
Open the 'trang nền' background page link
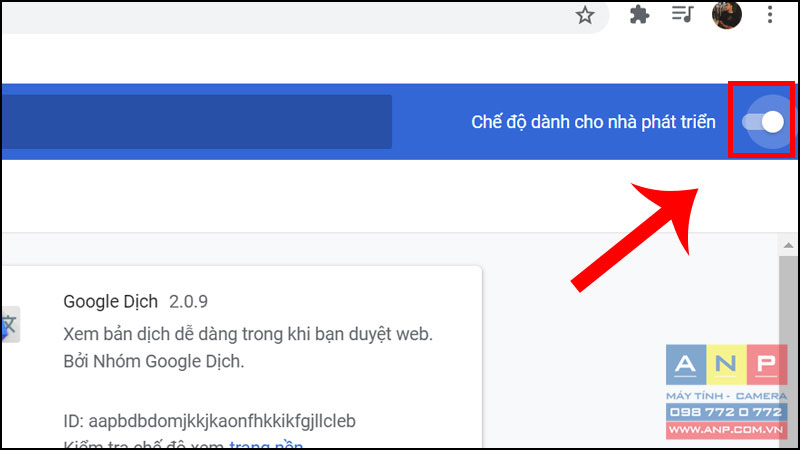pyautogui.click(x=266, y=445)
